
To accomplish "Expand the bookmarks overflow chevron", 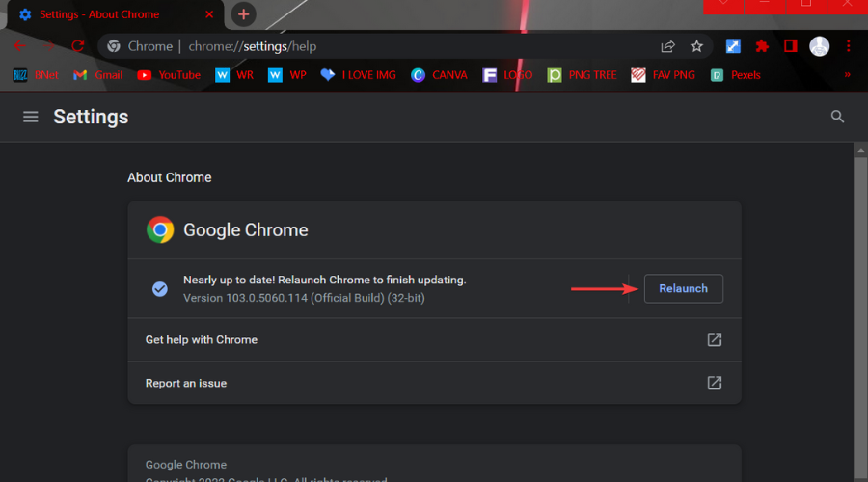I will (847, 74).
